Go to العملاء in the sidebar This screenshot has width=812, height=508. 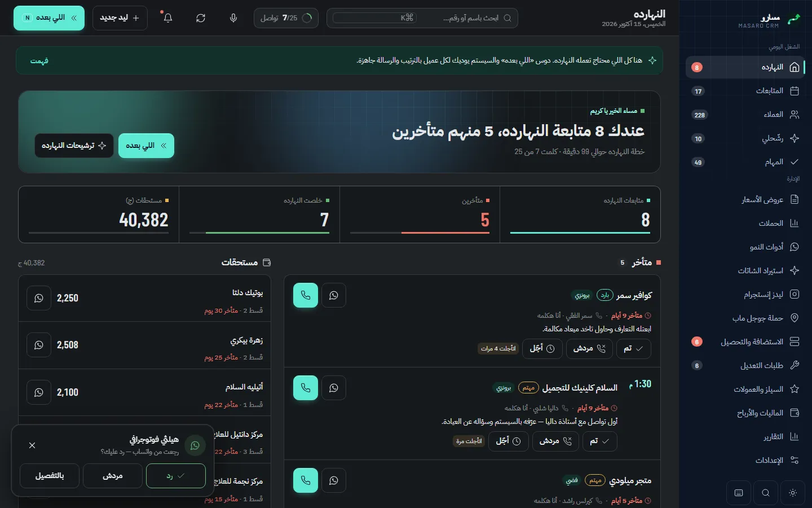[745, 115]
